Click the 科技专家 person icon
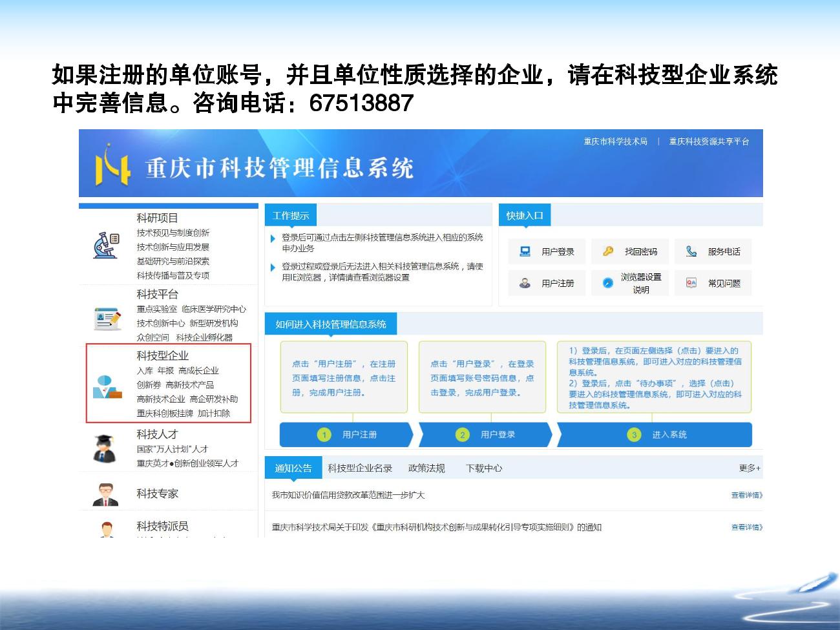This screenshot has height=630, width=840. pos(105,494)
